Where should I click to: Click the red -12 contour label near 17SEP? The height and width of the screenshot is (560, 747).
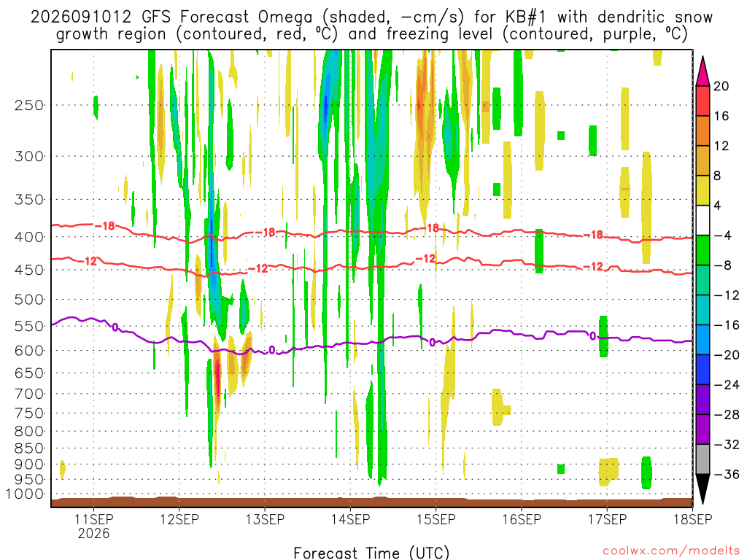[596, 267]
